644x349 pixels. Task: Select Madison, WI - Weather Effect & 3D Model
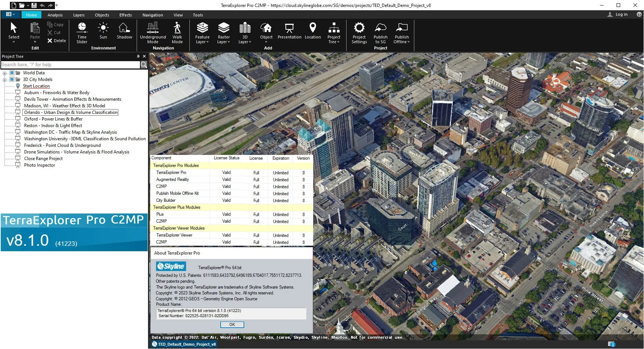pos(64,106)
